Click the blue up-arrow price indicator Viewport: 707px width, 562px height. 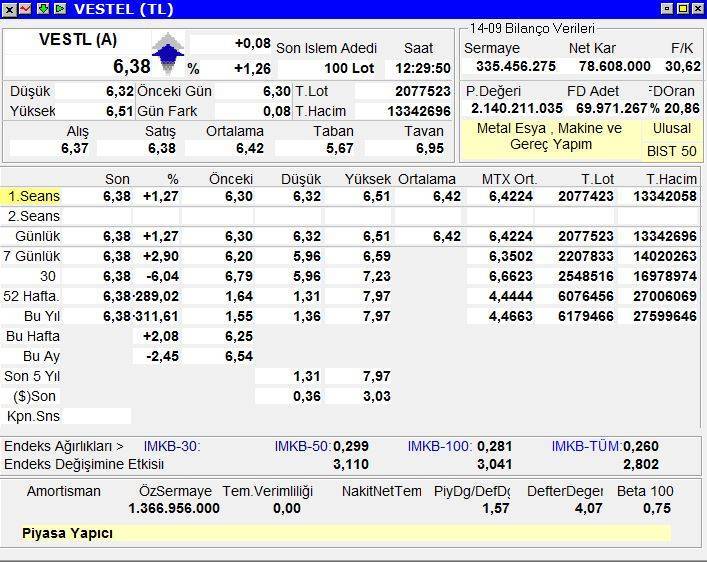coord(168,54)
